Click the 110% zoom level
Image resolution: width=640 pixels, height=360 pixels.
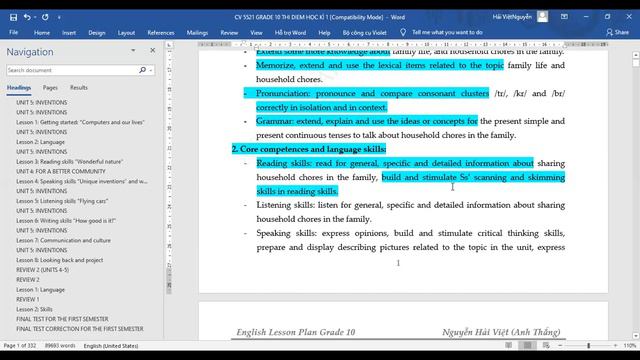point(630,346)
